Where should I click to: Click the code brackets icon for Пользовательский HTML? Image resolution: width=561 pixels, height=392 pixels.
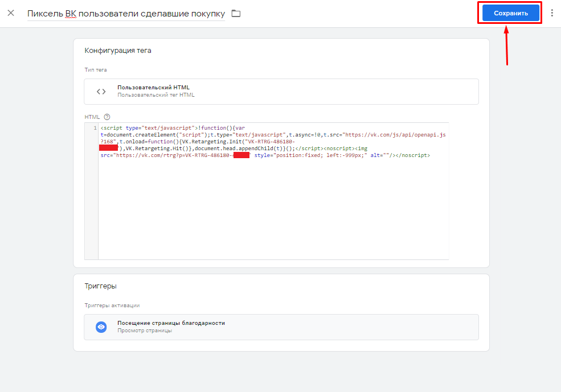(x=101, y=91)
